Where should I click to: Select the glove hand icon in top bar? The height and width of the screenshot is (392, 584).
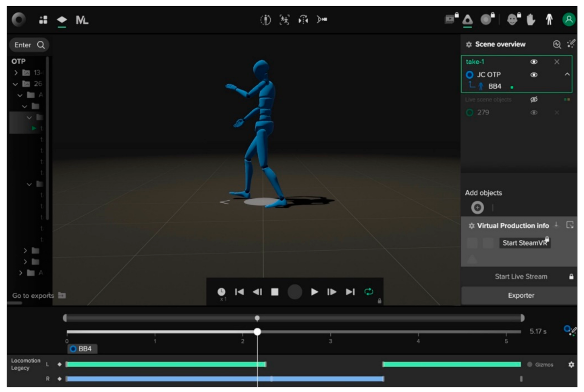point(531,20)
